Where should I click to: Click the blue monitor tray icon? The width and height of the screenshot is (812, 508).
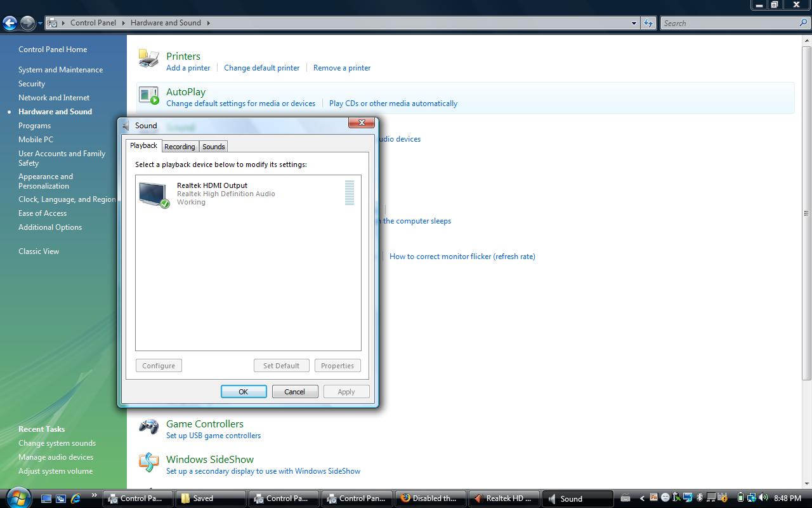pyautogui.click(x=688, y=497)
